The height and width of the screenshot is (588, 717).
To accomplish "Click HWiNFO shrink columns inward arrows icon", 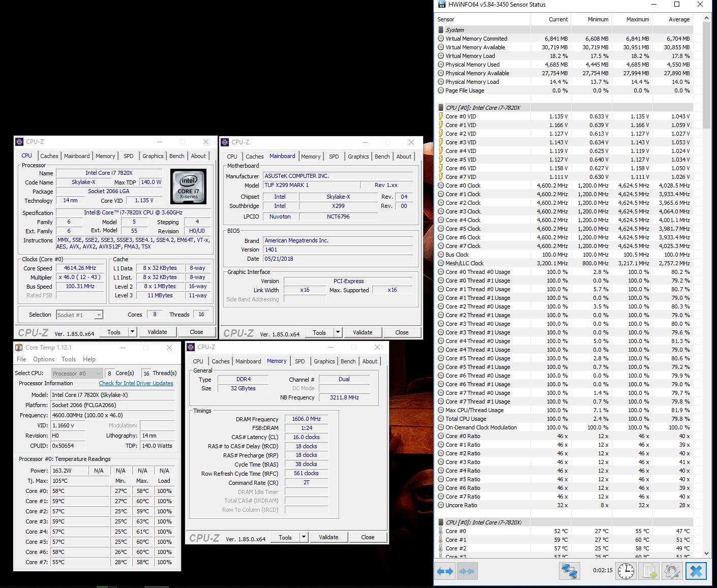I will pyautogui.click(x=466, y=571).
